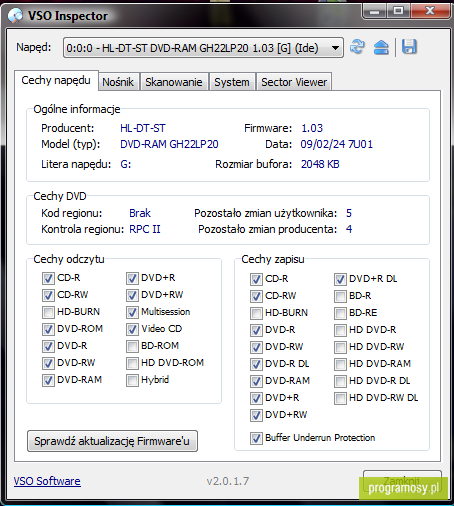454x506 pixels.
Task: Open the VSO Software link
Action: coord(47,481)
